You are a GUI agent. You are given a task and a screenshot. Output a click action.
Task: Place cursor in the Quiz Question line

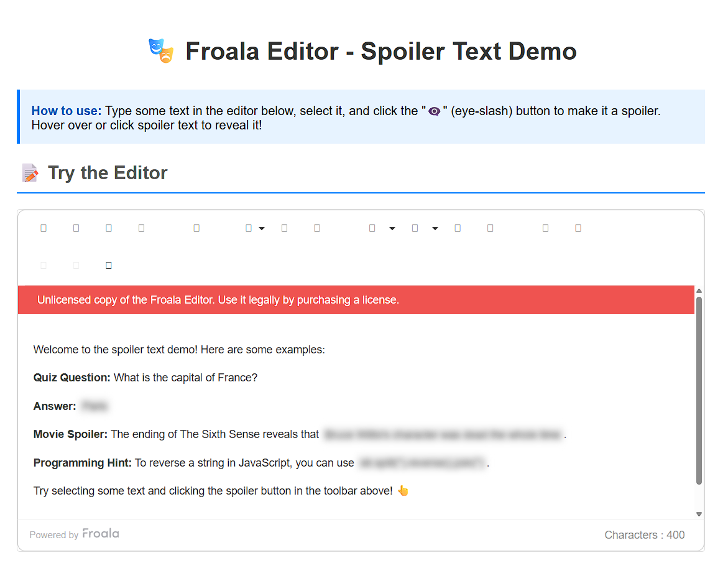[185, 378]
